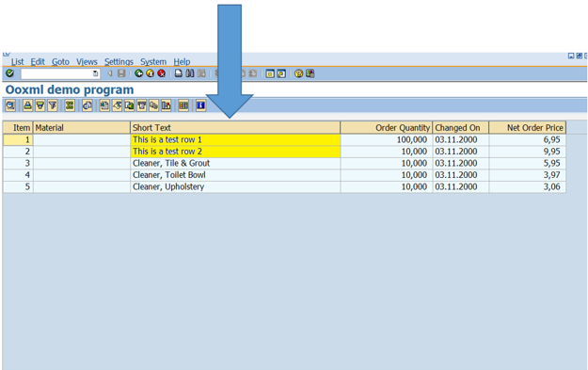Select the Changed On column header
The height and width of the screenshot is (370, 588).
[x=461, y=128]
